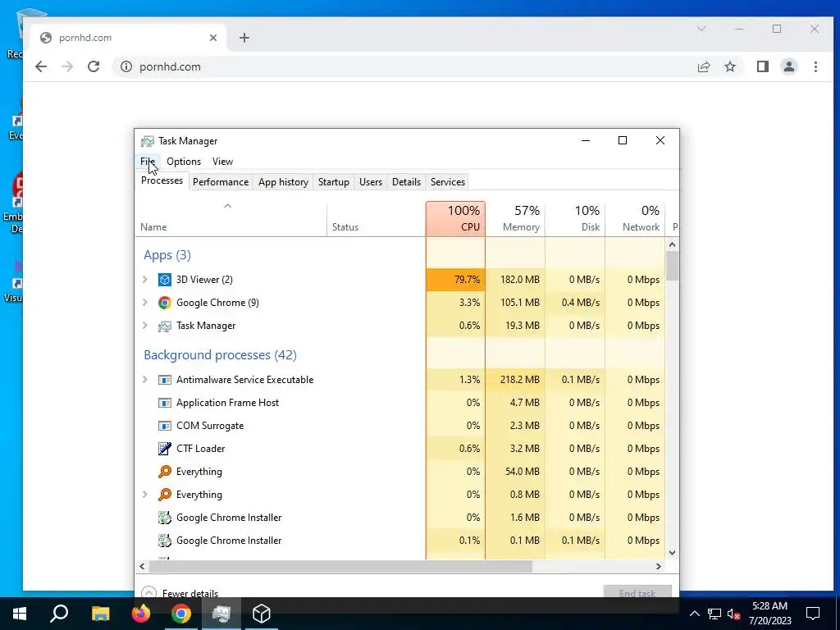Sort processes by the Status column
Viewport: 840px width, 630px height.
point(376,218)
